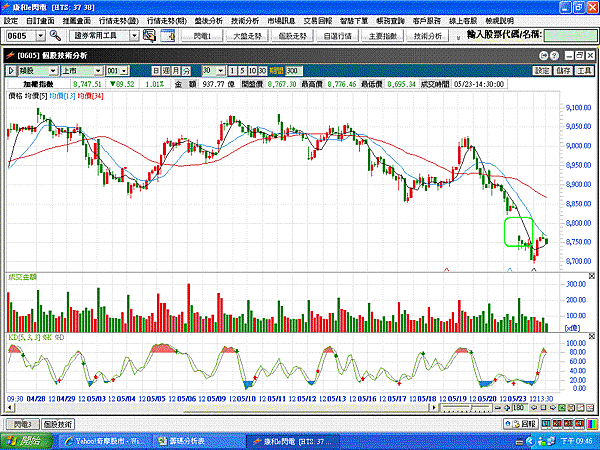Expand the 證券常用工具 dropdown
The image size is (600, 450).
point(134,36)
